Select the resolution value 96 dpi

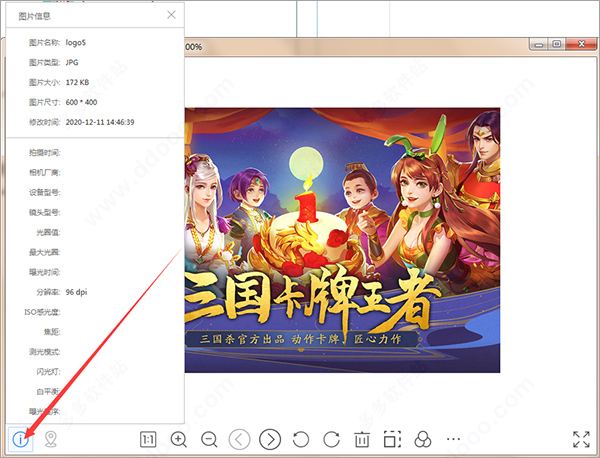point(77,292)
